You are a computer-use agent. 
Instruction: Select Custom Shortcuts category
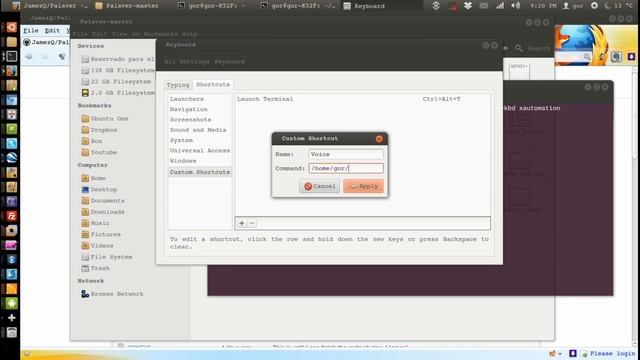click(199, 172)
